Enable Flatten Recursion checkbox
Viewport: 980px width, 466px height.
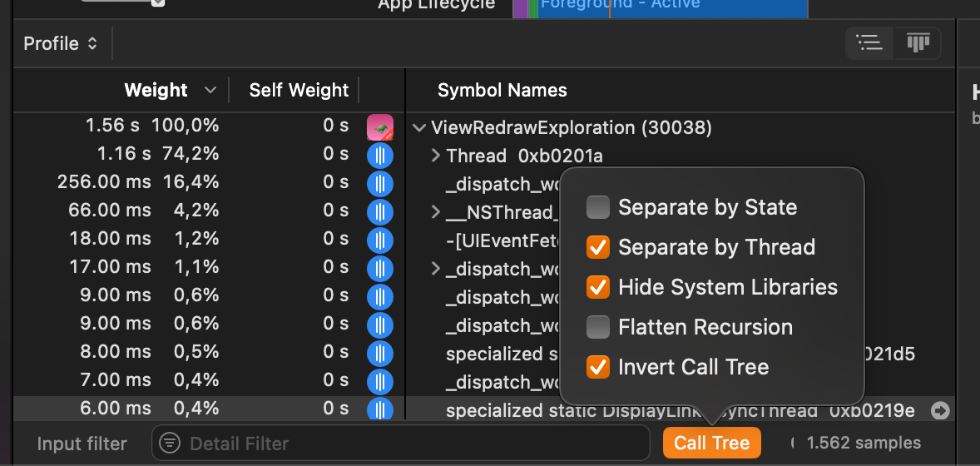point(598,327)
